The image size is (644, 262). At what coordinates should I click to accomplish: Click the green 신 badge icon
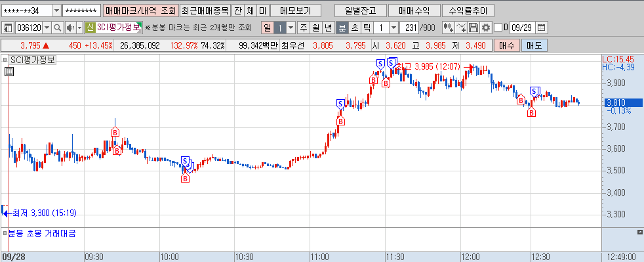tap(91, 28)
